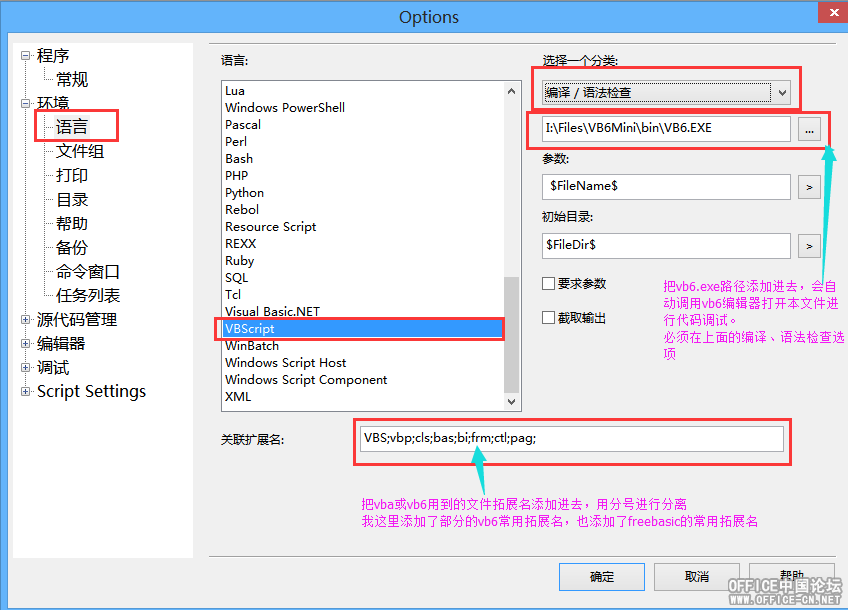848x610 pixels.
Task: Select VBScript in the language list
Action: click(362, 329)
